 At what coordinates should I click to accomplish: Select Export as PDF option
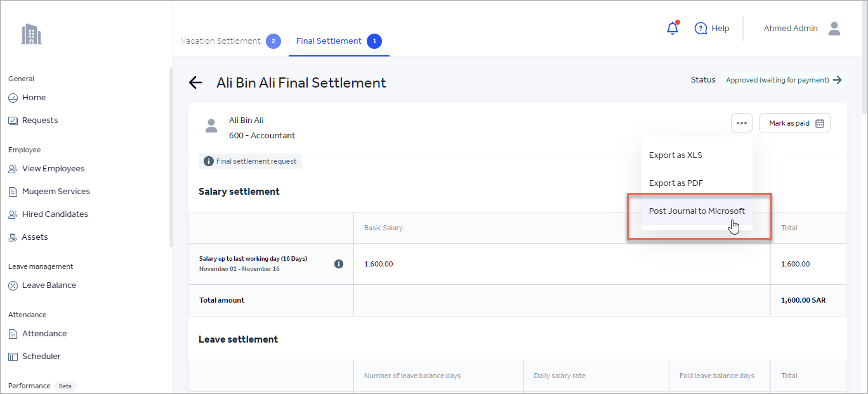coord(676,183)
